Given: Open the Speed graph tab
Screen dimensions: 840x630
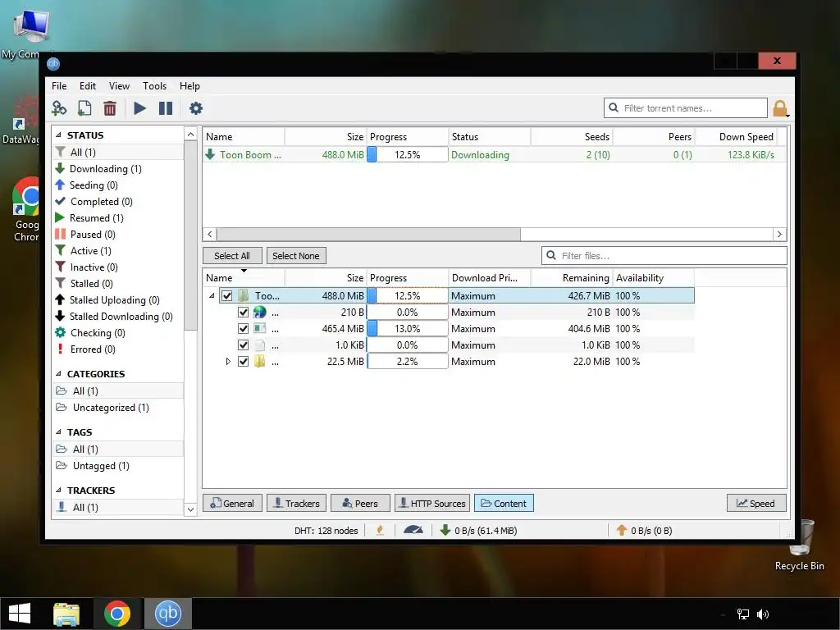Looking at the screenshot, I should pos(756,503).
